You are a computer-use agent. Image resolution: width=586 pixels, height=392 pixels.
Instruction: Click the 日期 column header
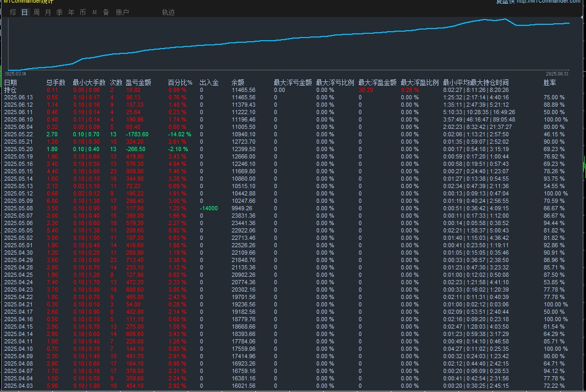(x=11, y=82)
